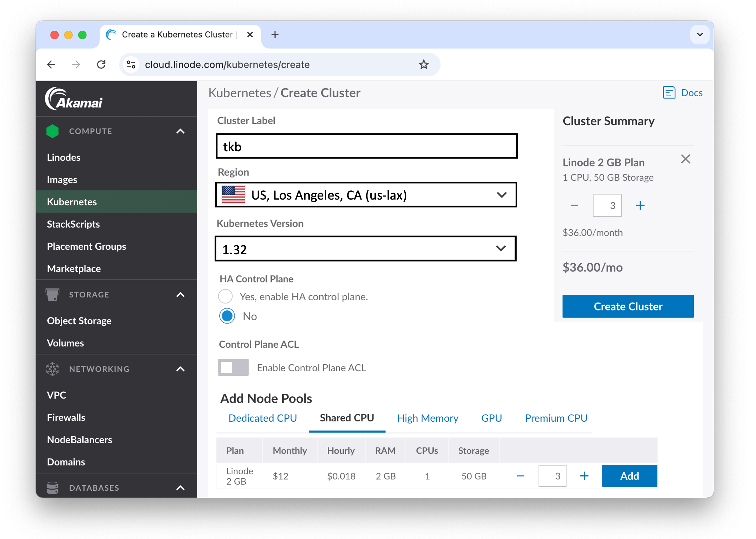Reload the page in the browser
Viewport: 756px width, 539px height.
click(x=102, y=65)
